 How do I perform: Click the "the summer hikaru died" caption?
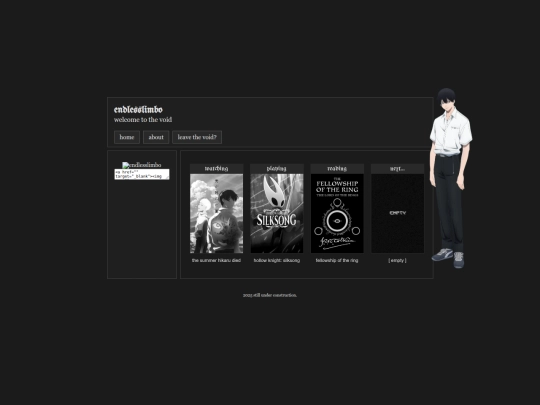[216, 260]
